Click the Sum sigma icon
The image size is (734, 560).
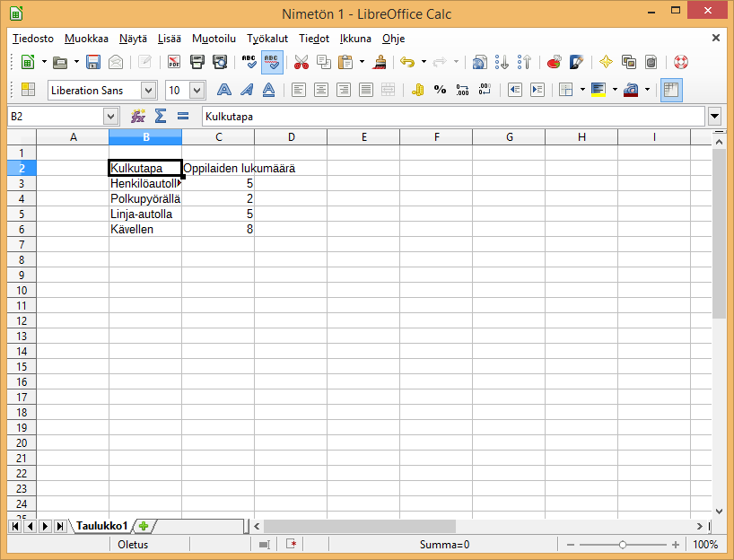(161, 116)
